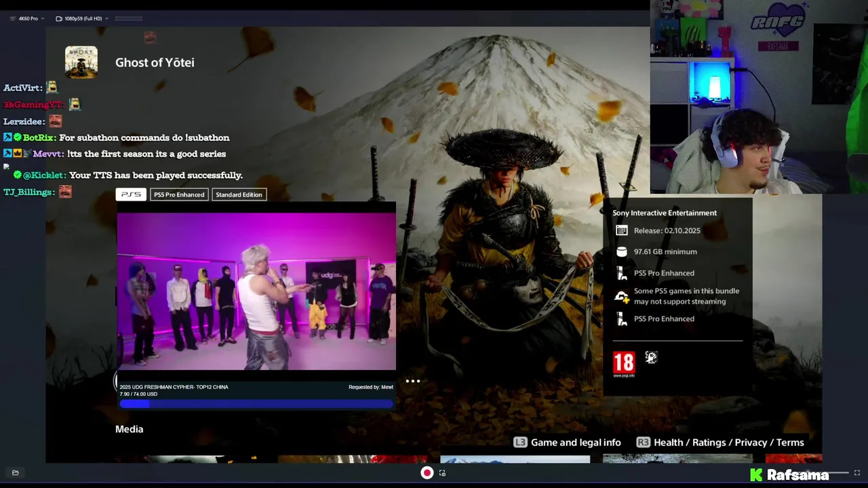The height and width of the screenshot is (488, 868).
Task: Select the Ghost of Yōtei game cover icon
Action: point(81,62)
